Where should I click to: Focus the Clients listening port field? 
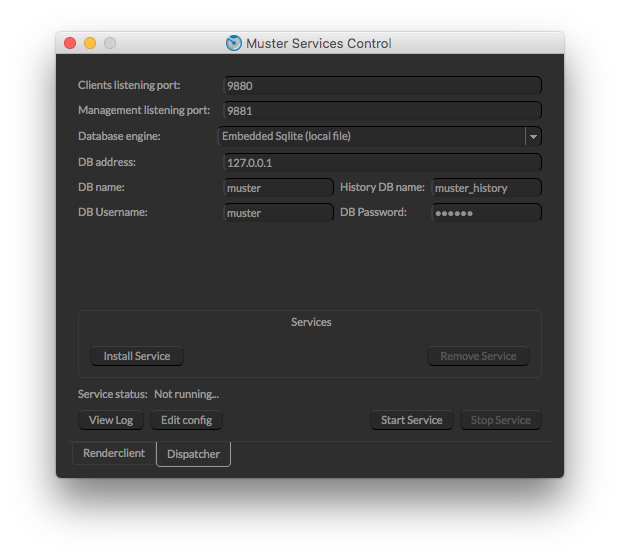pos(382,86)
